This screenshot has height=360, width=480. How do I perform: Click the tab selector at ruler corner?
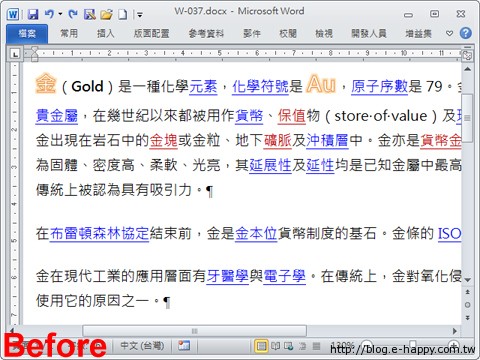click(15, 54)
